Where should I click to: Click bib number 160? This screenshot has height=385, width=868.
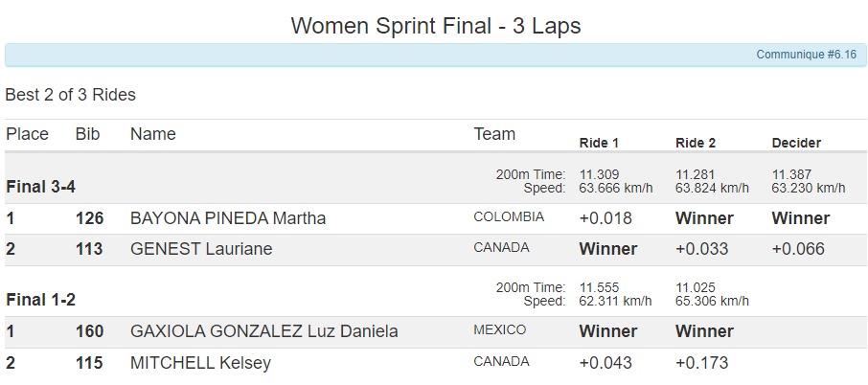[x=89, y=331]
